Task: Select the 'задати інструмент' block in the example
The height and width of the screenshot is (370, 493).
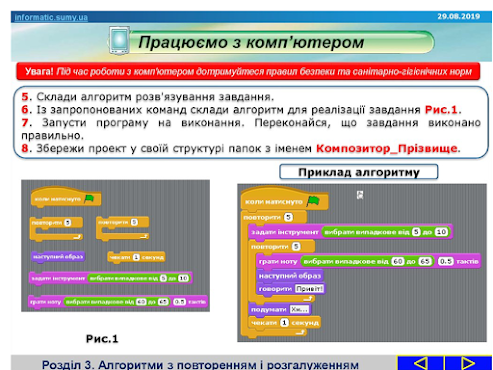Action: [x=350, y=232]
